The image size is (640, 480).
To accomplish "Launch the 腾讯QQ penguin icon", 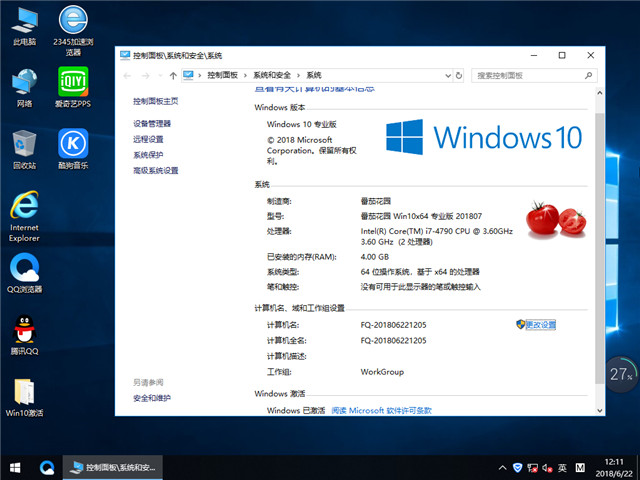I will click(x=24, y=335).
